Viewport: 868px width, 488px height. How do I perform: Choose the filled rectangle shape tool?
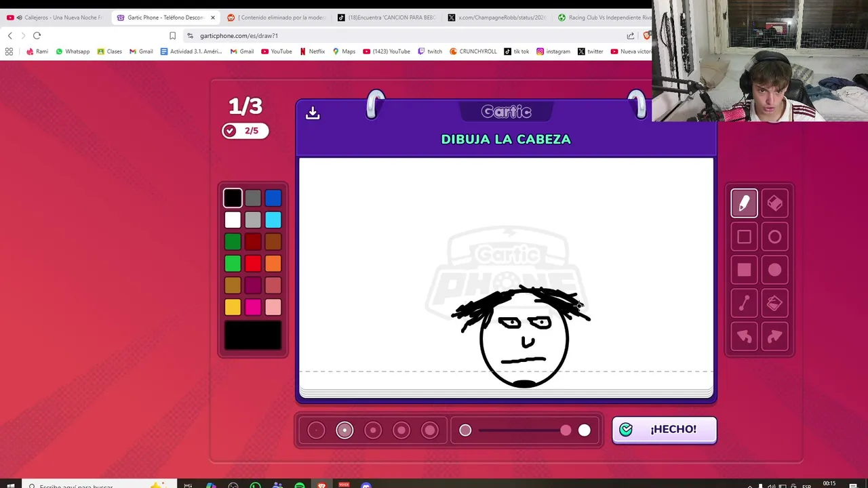point(744,270)
